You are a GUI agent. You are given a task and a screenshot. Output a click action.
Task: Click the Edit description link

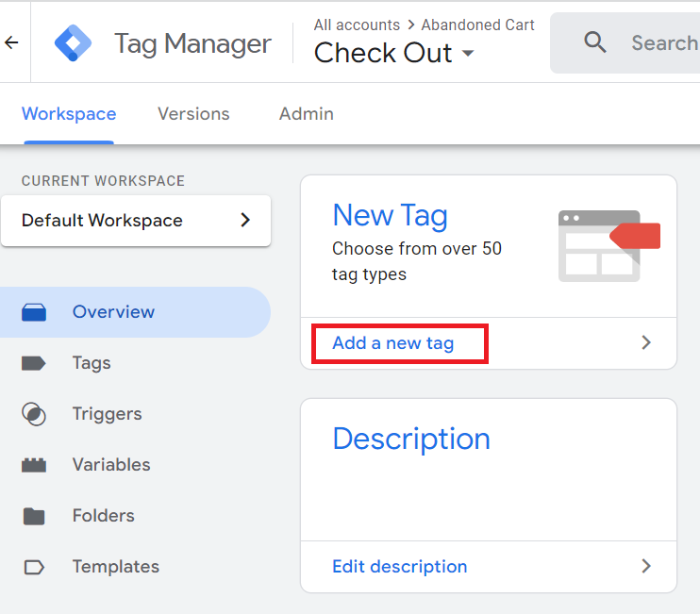tap(400, 567)
